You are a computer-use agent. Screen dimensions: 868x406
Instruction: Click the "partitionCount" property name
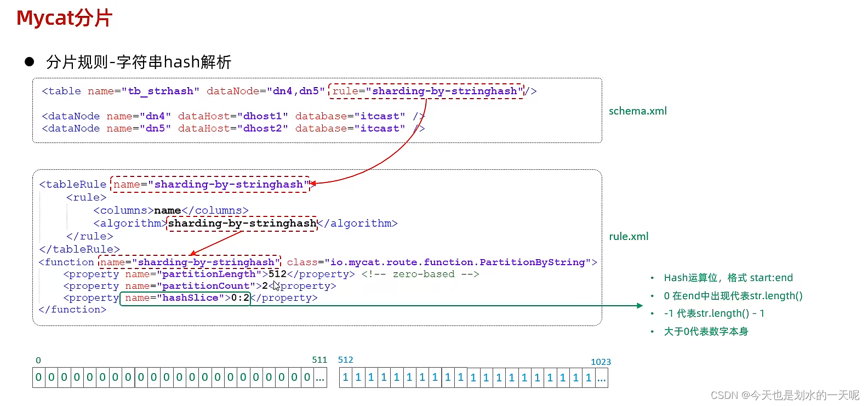pyautogui.click(x=205, y=286)
